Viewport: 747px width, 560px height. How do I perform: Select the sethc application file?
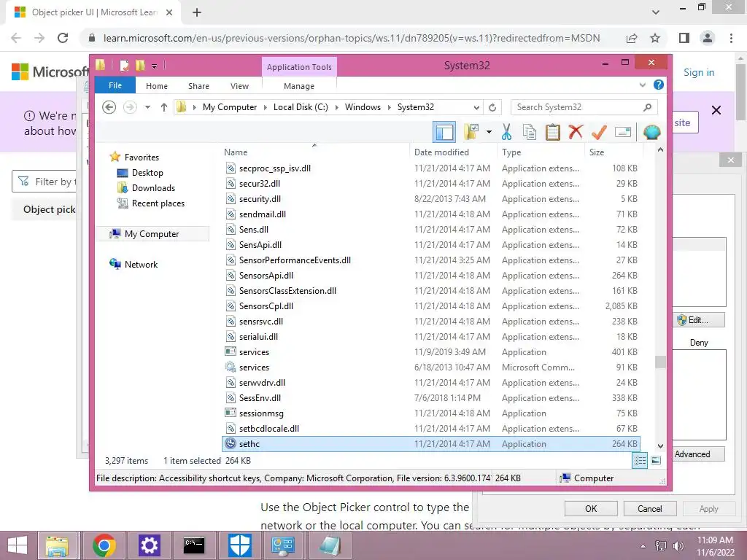click(x=430, y=444)
